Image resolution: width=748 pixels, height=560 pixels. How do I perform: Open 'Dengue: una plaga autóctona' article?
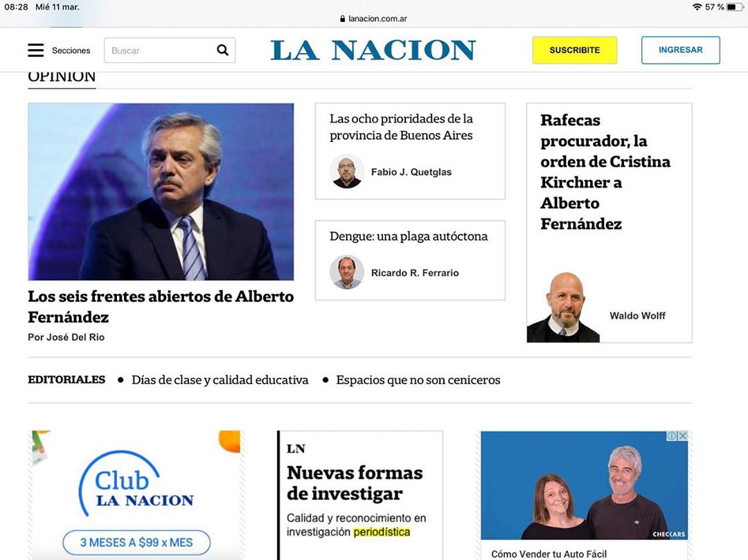[409, 236]
